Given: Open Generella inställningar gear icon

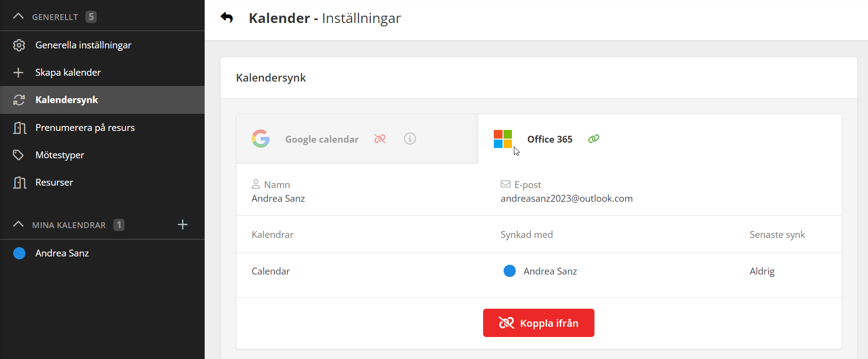Looking at the screenshot, I should coord(19,45).
